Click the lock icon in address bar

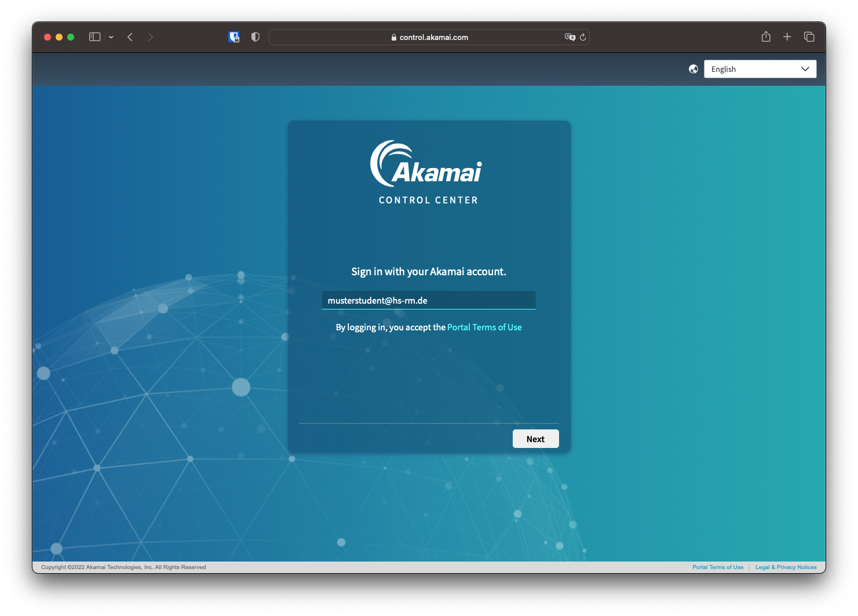(394, 37)
